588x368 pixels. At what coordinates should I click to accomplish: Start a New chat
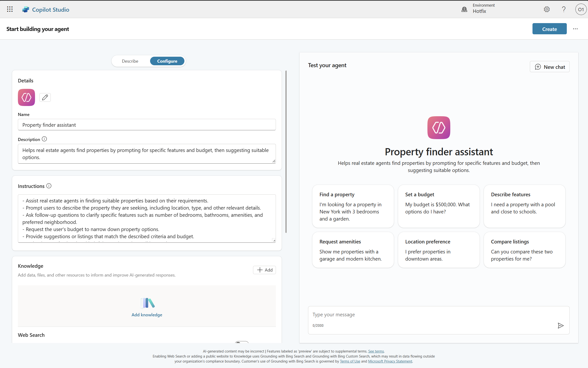coord(550,67)
